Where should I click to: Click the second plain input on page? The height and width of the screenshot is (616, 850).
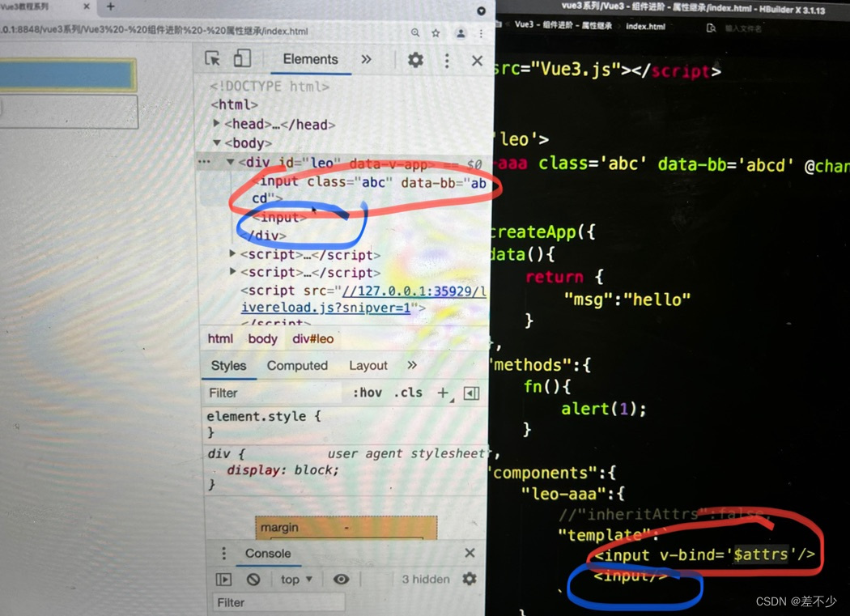69,112
